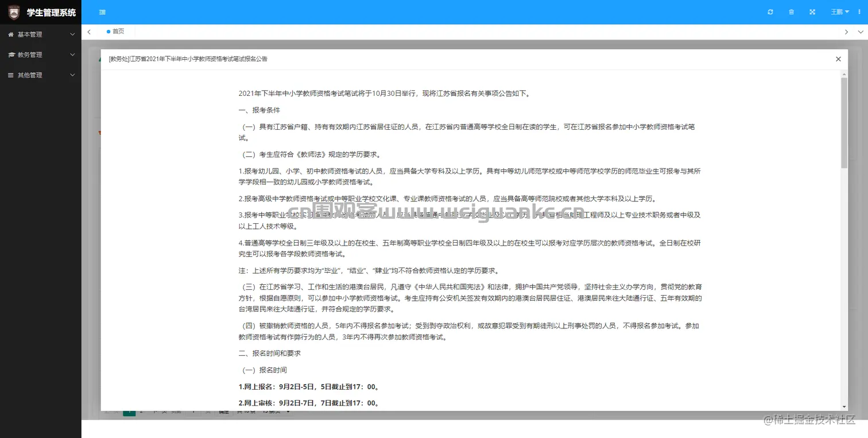The height and width of the screenshot is (438, 868).
Task: Expand 基本管理 using its chevron
Action: (72, 34)
